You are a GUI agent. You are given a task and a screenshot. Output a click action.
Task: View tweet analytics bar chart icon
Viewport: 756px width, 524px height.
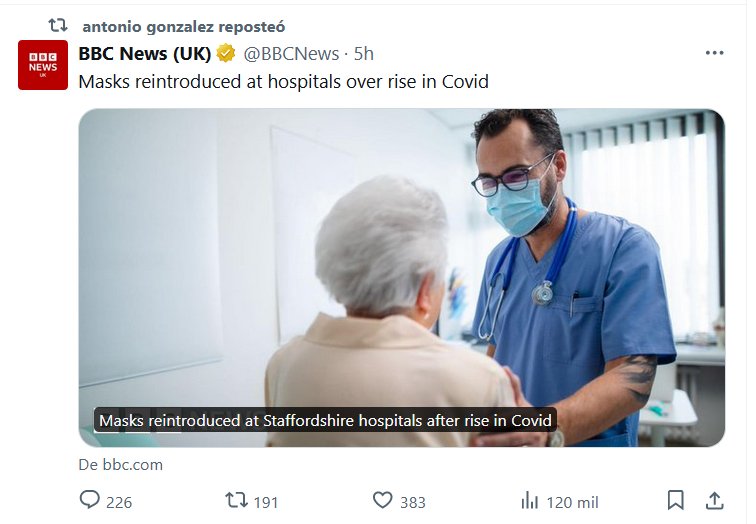529,500
